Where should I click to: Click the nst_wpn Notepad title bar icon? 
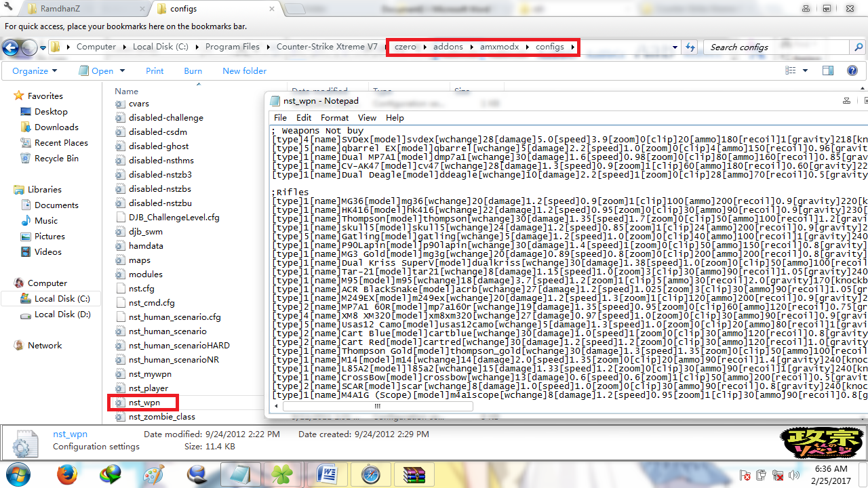point(275,100)
